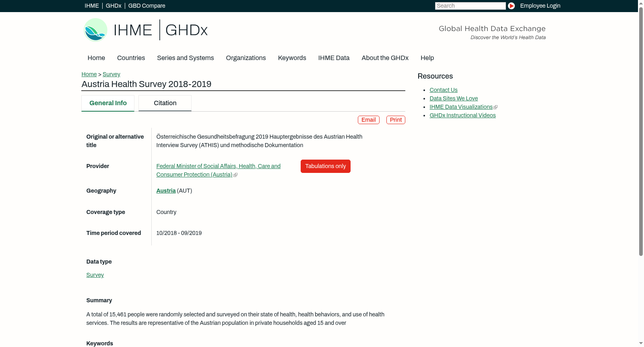644x347 pixels.
Task: Open the Keywords menu
Action: point(292,58)
